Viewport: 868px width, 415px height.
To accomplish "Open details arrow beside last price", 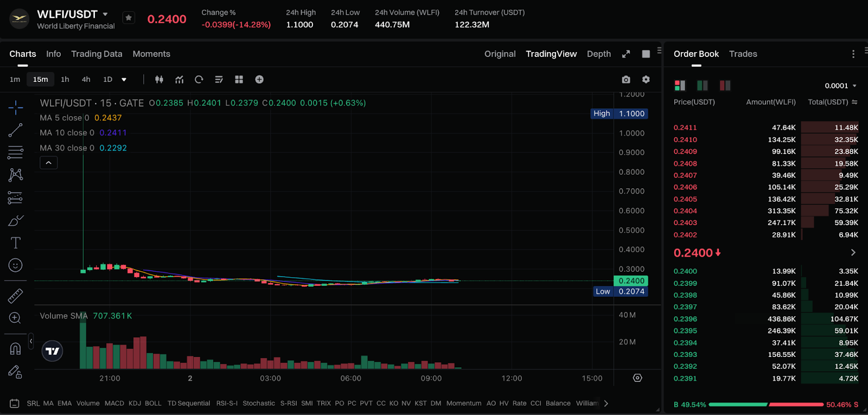I will point(853,252).
